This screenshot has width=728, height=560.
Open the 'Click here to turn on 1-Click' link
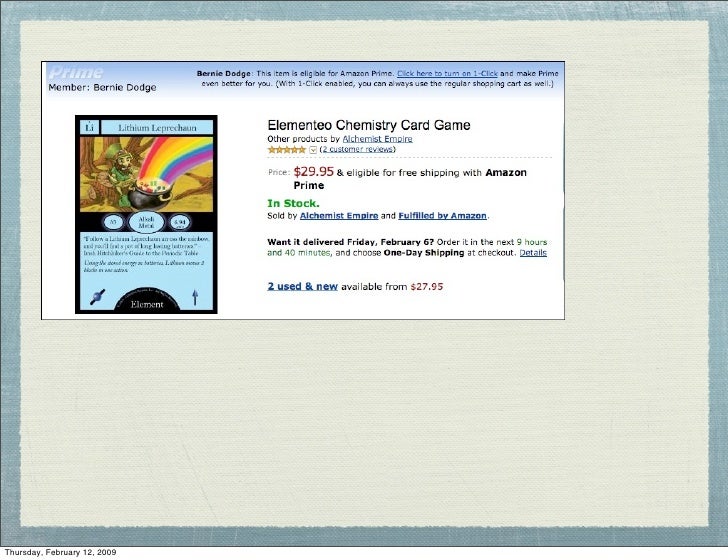point(447,73)
